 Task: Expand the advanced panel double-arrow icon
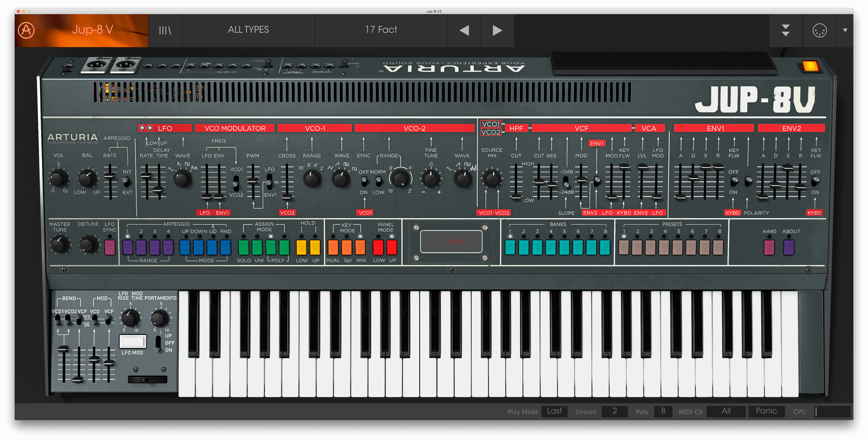coord(786,30)
